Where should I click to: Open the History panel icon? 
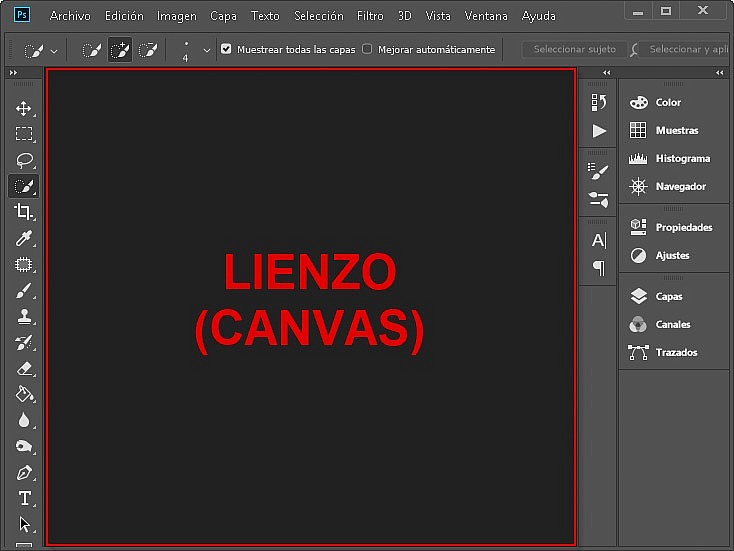pyautogui.click(x=598, y=102)
